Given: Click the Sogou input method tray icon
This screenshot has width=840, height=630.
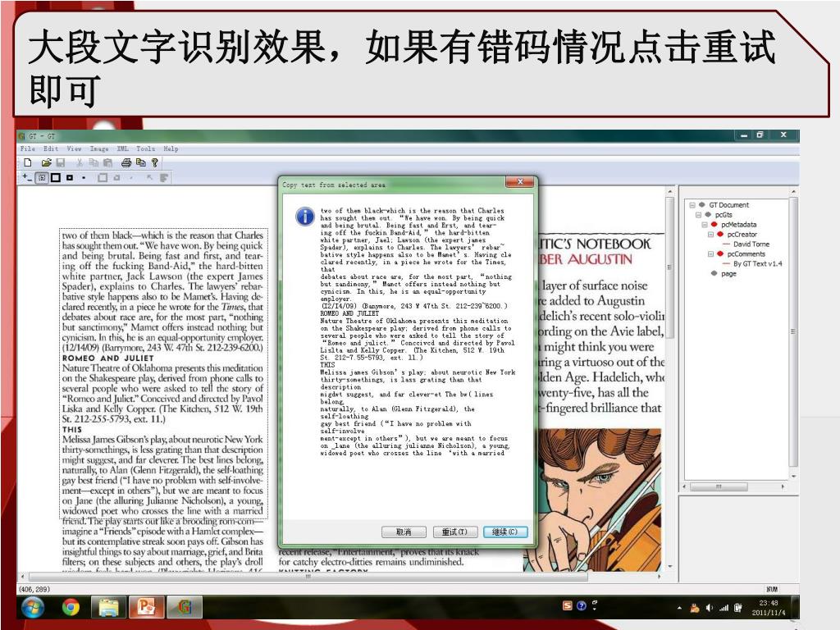Looking at the screenshot, I should [x=568, y=606].
